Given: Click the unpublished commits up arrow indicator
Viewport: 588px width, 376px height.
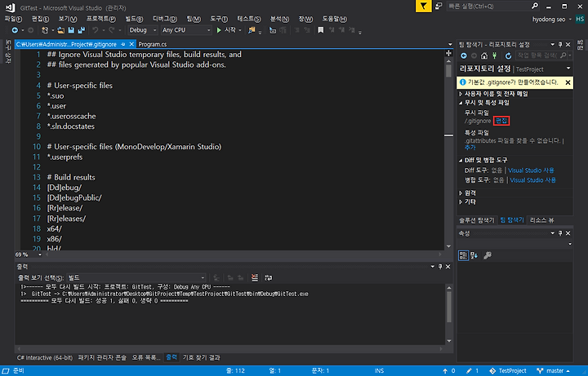Looking at the screenshot, I should click(449, 371).
